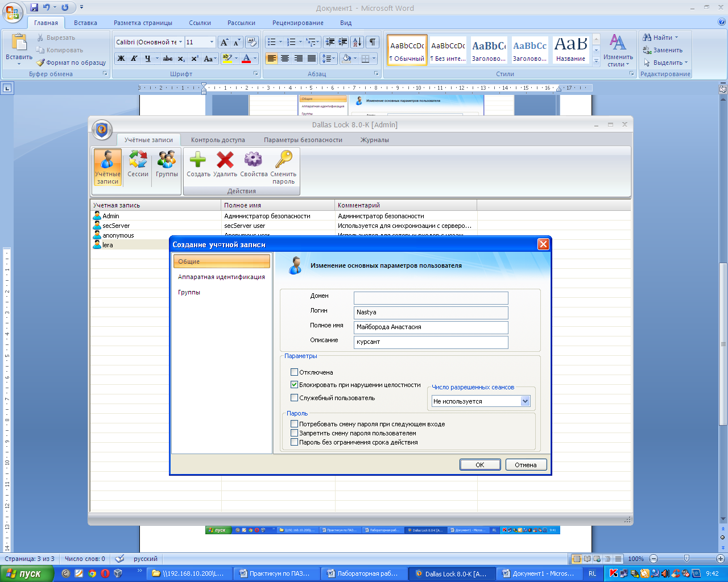Click Создать green plus icon

198,164
